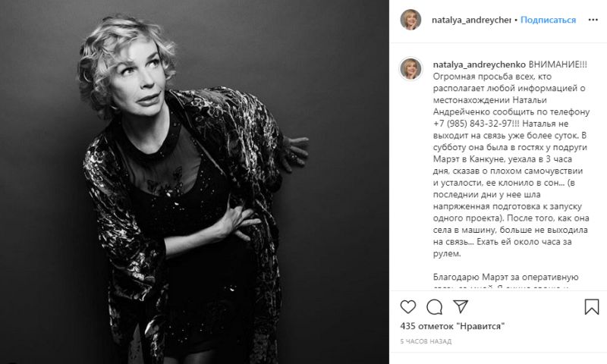
Task: Share the post using the paper plane icon
Action: pyautogui.click(x=461, y=306)
